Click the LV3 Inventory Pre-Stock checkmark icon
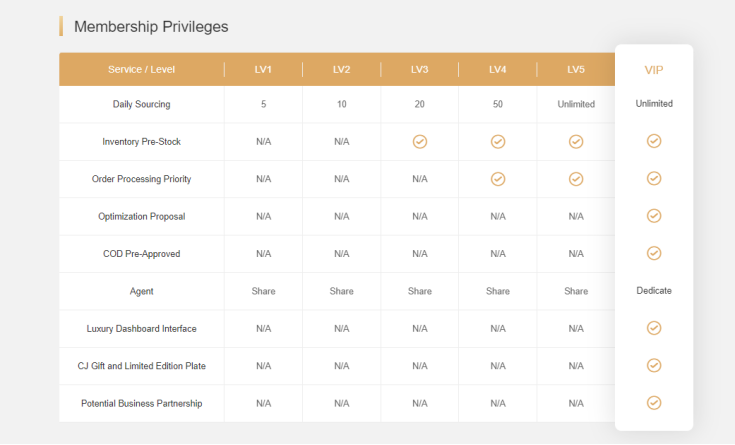735x445 pixels. click(x=420, y=142)
